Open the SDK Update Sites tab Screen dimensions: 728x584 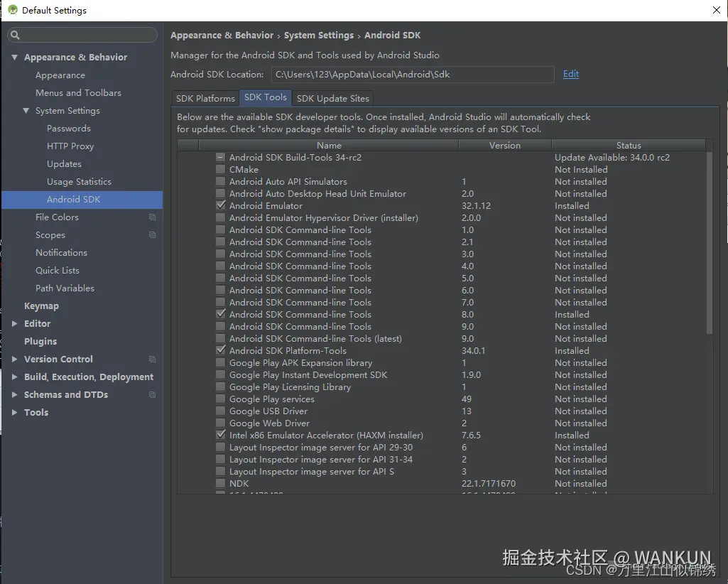332,98
